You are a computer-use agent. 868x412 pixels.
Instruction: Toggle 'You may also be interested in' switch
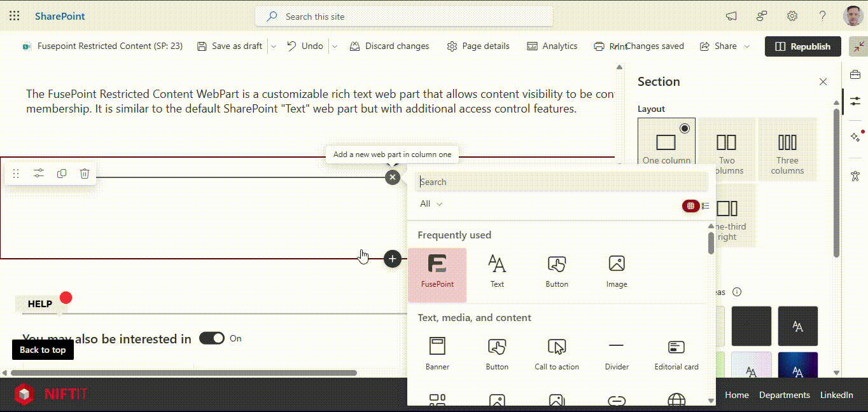(x=212, y=338)
